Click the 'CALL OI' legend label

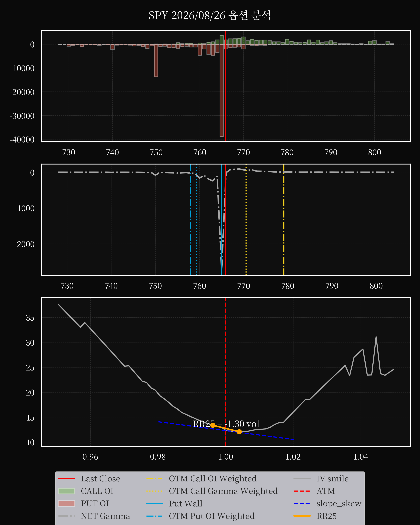(97, 491)
